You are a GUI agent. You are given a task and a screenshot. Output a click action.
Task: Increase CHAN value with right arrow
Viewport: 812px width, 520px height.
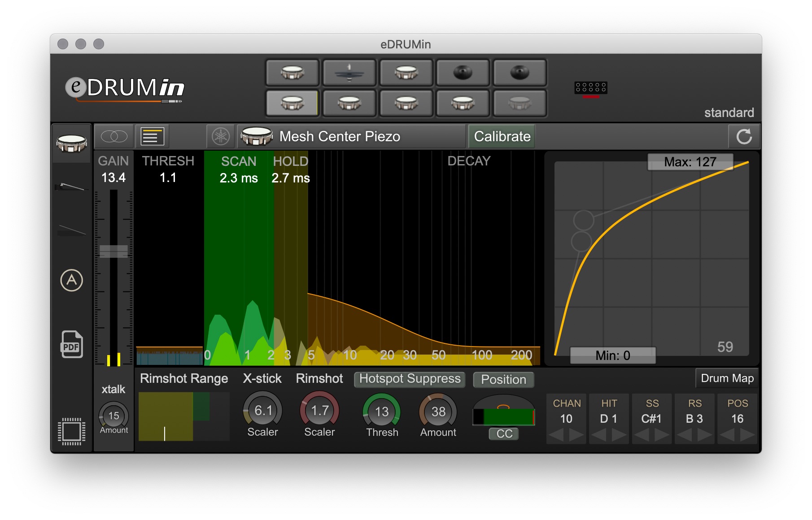[x=576, y=435]
